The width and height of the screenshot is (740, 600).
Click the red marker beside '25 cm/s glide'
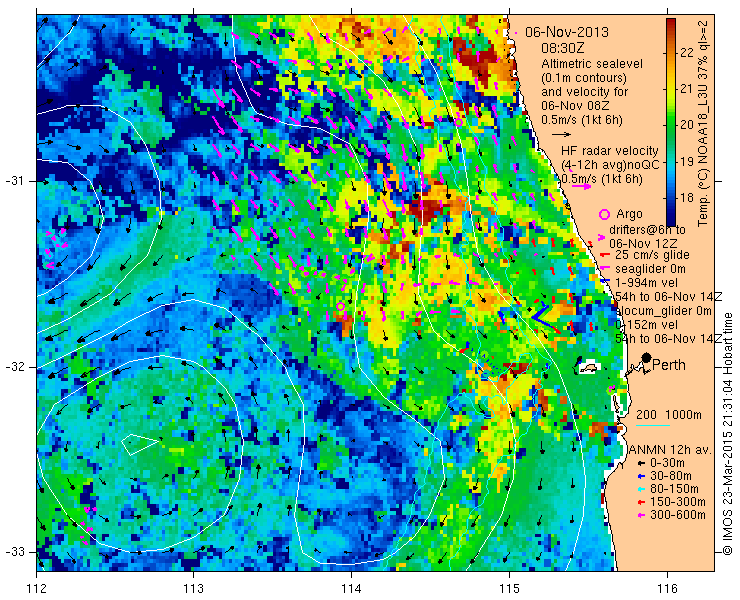coord(605,255)
